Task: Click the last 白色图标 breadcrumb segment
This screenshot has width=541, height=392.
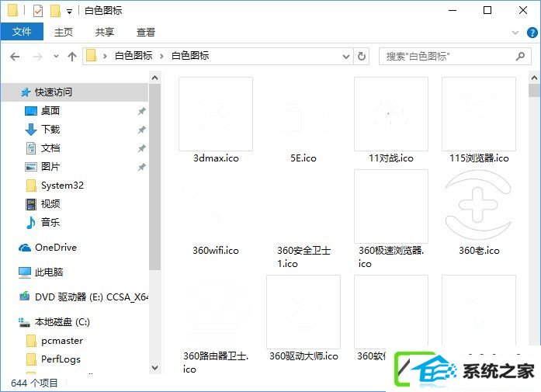Action: coord(190,56)
